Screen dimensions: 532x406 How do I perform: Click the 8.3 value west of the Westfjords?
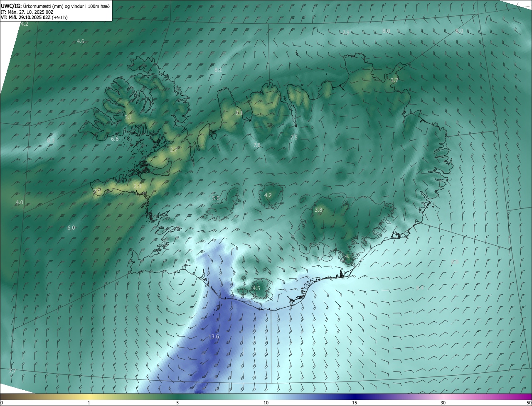(51, 141)
